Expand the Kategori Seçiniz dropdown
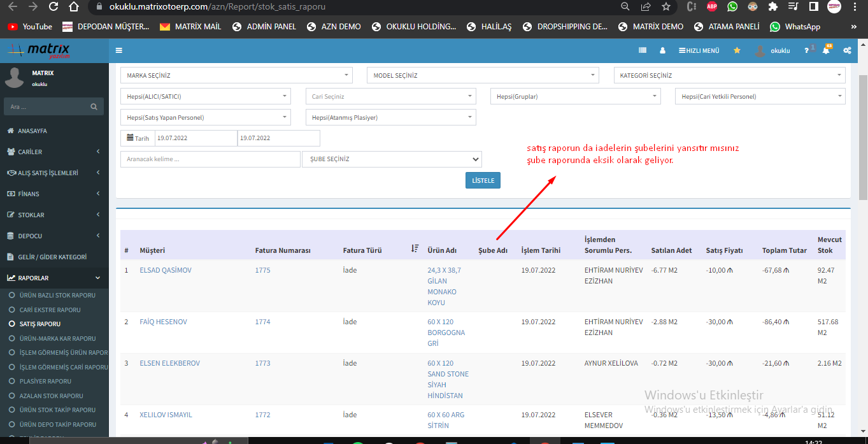The height and width of the screenshot is (444, 868). coord(729,76)
